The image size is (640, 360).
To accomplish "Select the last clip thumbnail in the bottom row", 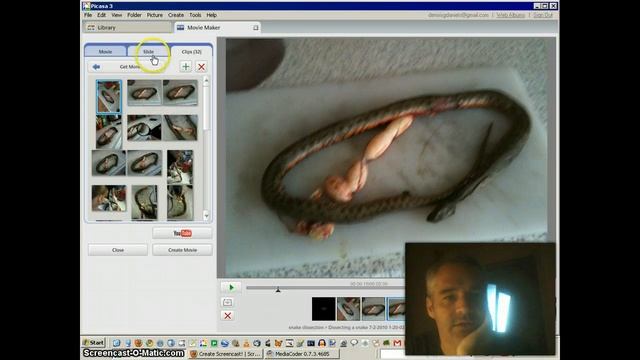I will (180, 202).
